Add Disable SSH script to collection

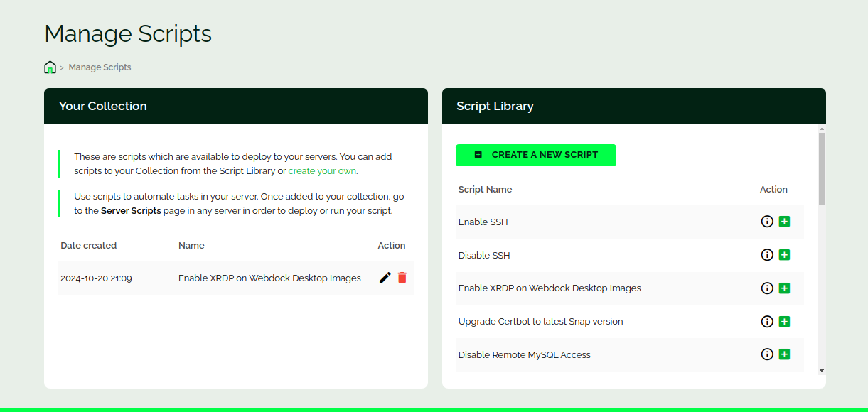[784, 255]
